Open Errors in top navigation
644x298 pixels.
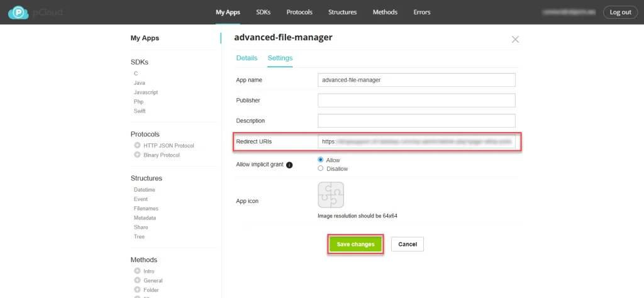(422, 13)
